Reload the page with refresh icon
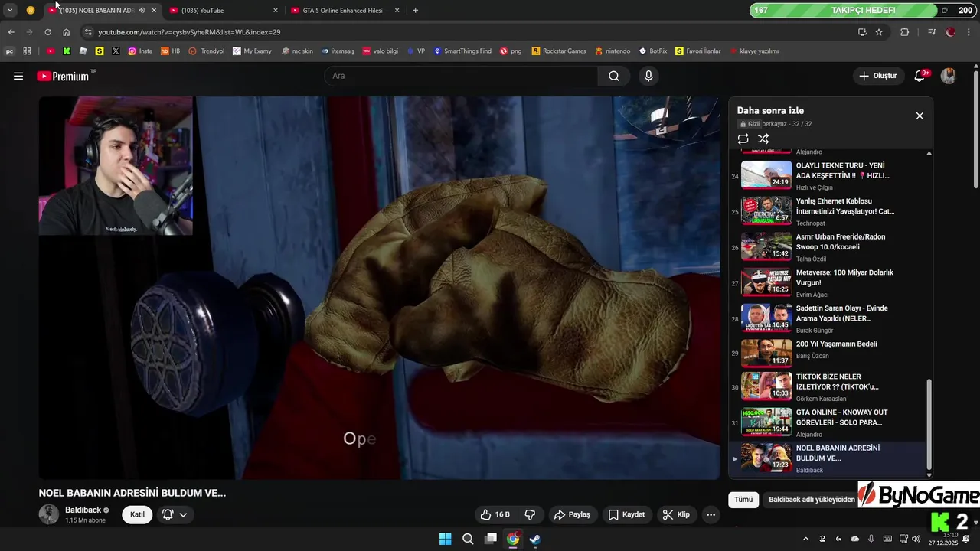The image size is (980, 551). pyautogui.click(x=47, y=32)
